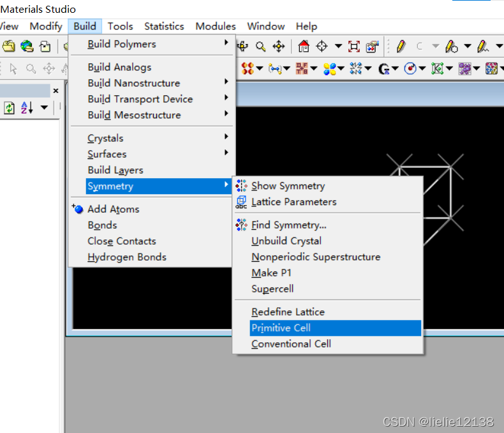Open the Modify menu
This screenshot has height=433, width=504.
point(46,26)
